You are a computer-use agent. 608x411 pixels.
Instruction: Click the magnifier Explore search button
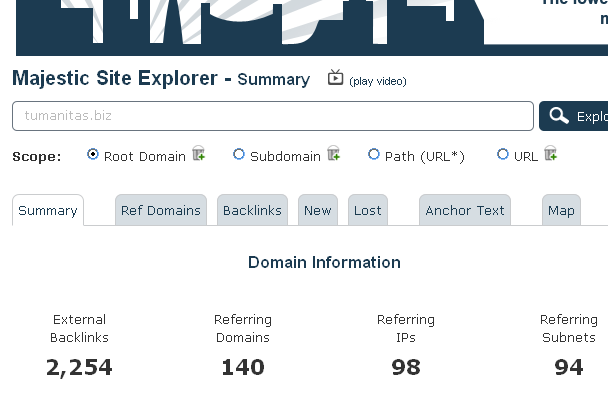coord(574,116)
